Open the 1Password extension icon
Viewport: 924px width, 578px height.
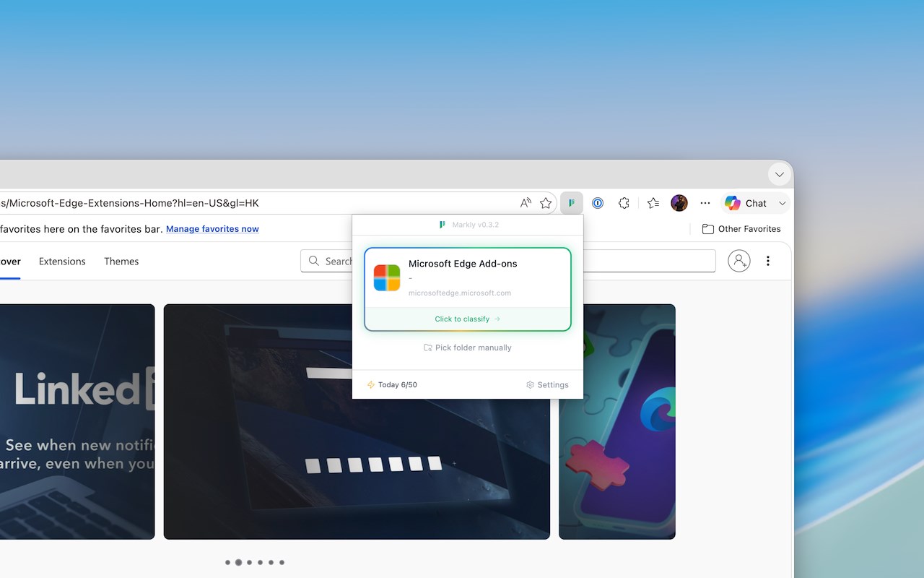598,203
